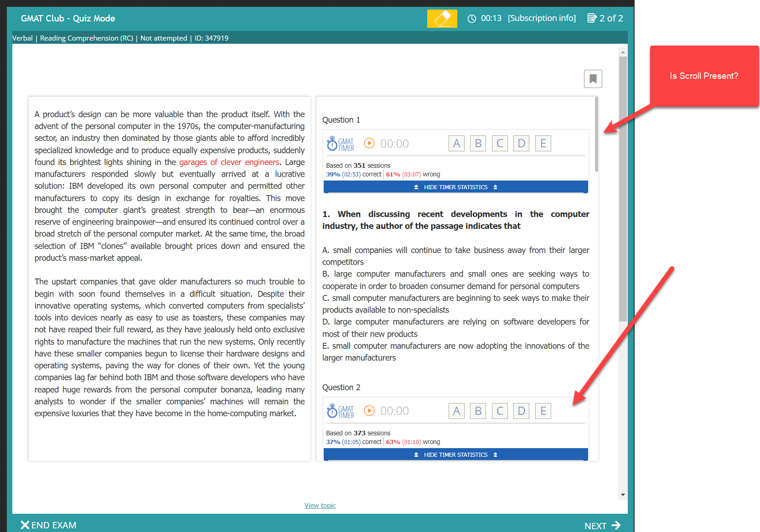
Task: Select answer A for Question 1
Action: click(x=456, y=144)
